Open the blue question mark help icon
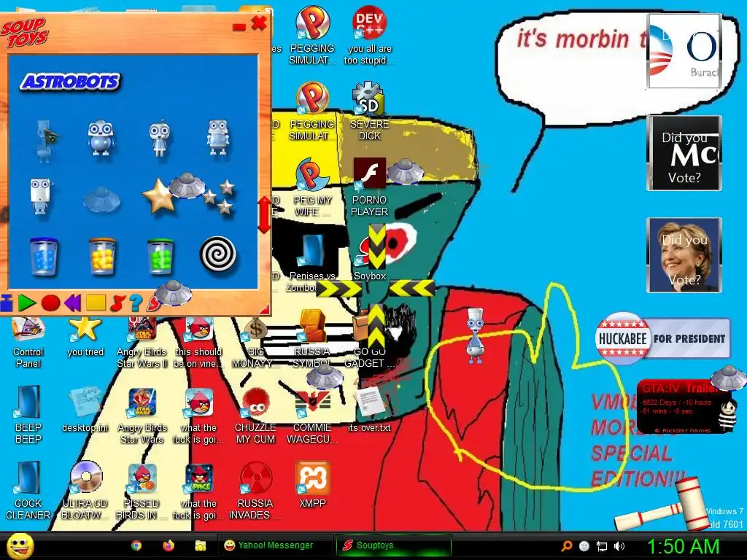747x560 pixels. pos(135,303)
